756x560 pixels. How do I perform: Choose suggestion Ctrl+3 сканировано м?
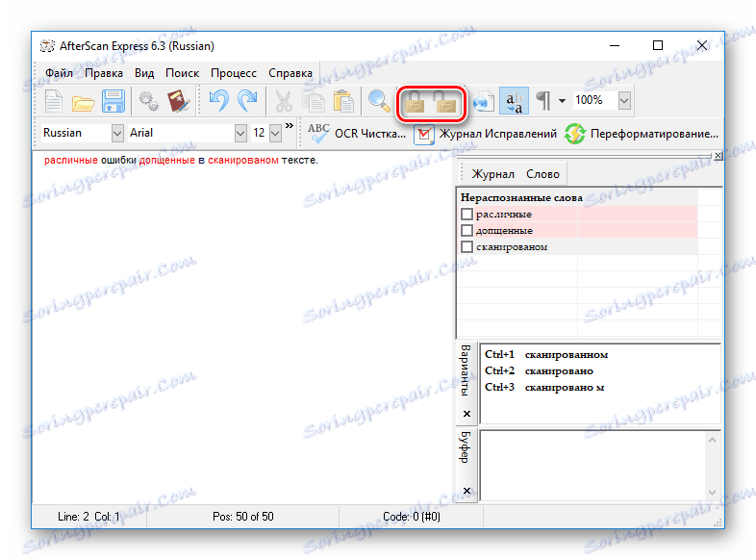coord(544,388)
